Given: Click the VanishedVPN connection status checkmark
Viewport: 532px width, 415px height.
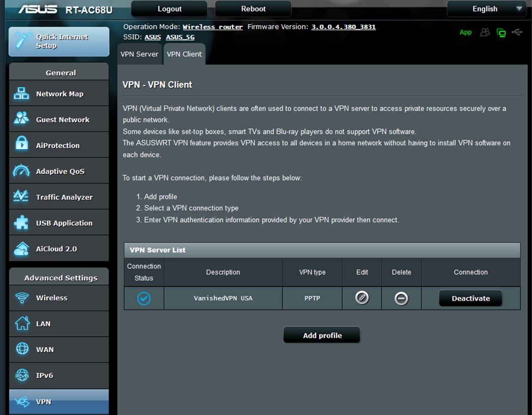Looking at the screenshot, I should (144, 298).
